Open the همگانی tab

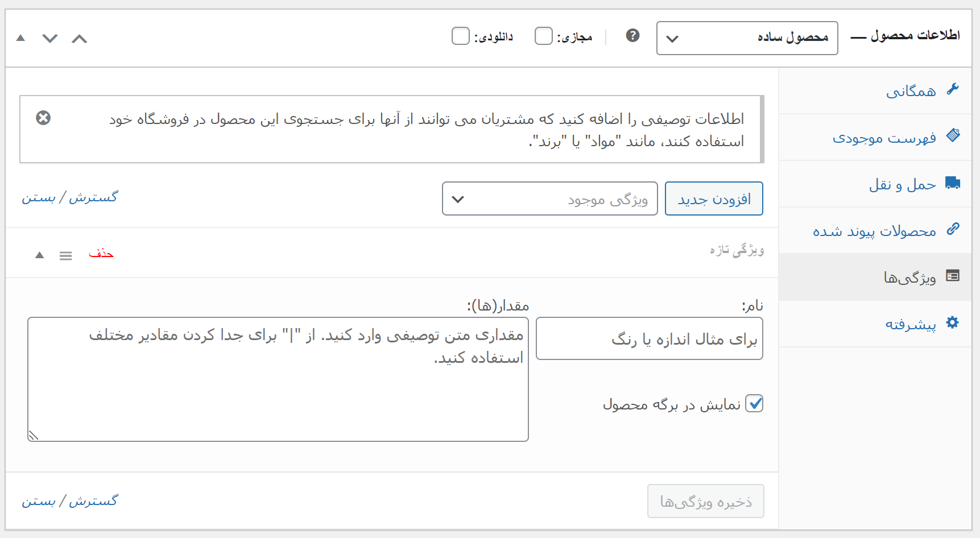[875, 90]
